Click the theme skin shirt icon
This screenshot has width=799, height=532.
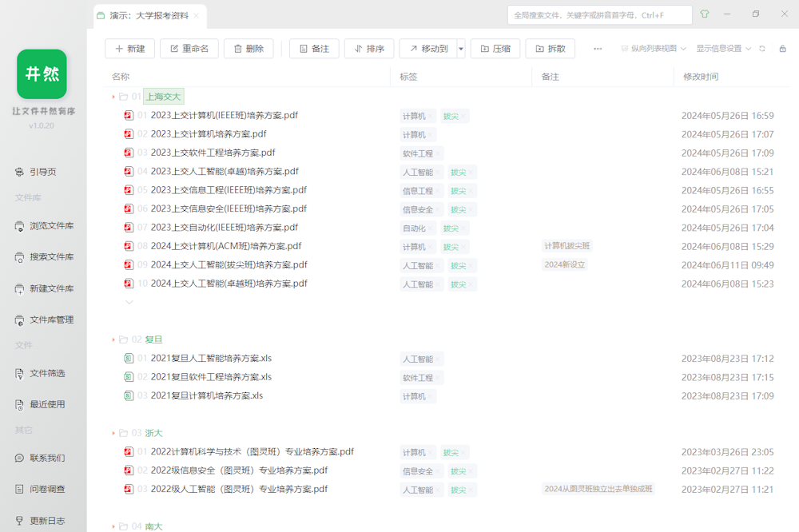point(704,14)
